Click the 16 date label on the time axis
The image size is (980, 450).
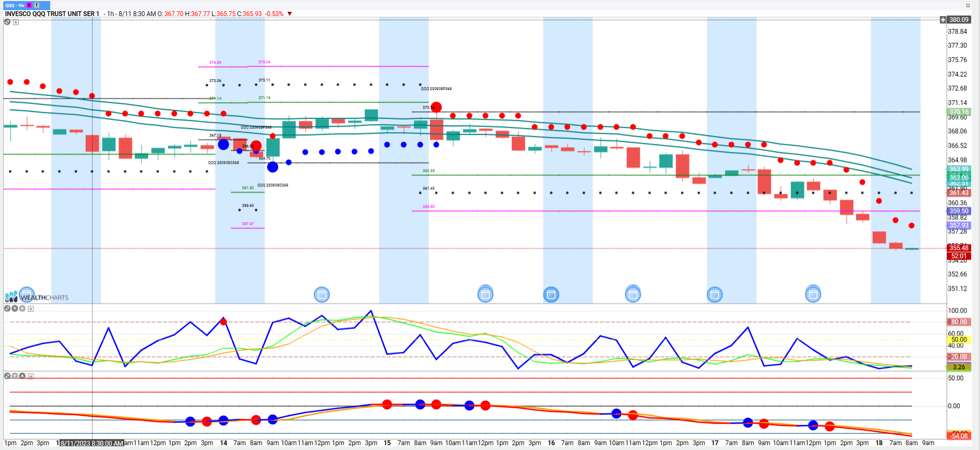551,443
